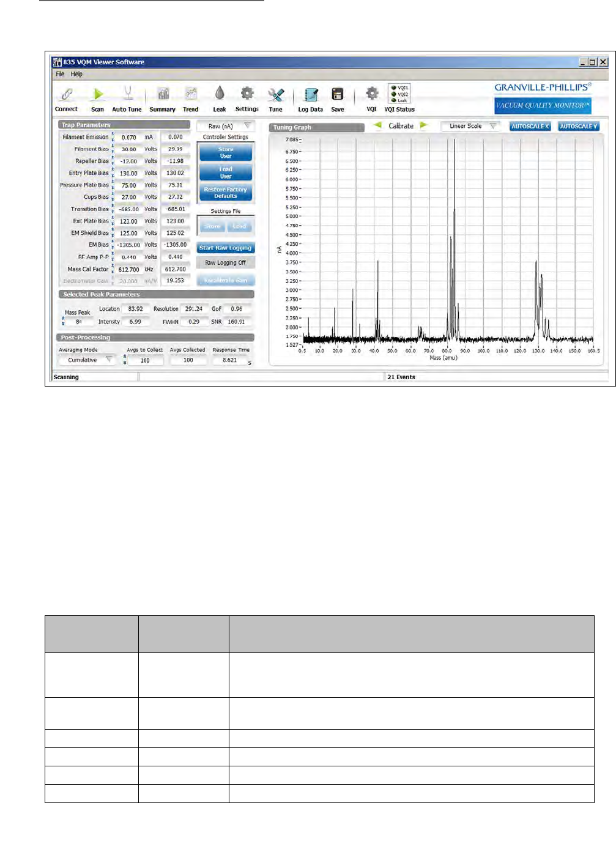
Task: Click the AUTOSCALE X button
Action: [530, 126]
